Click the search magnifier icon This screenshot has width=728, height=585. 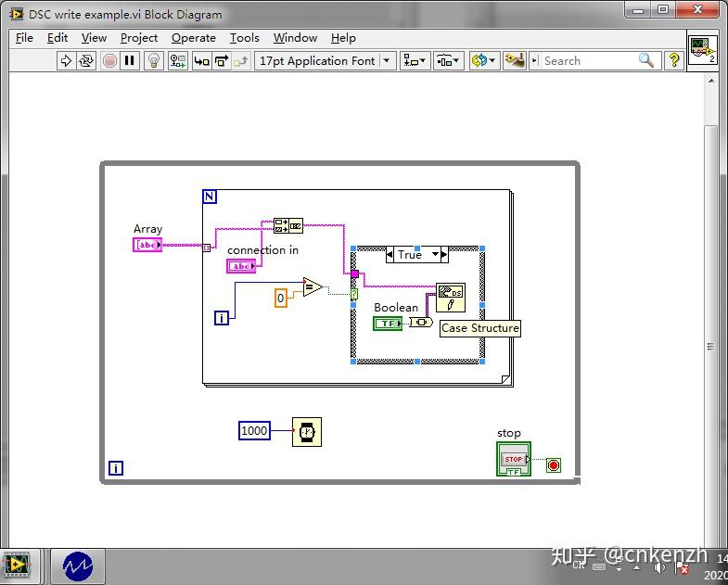point(646,60)
